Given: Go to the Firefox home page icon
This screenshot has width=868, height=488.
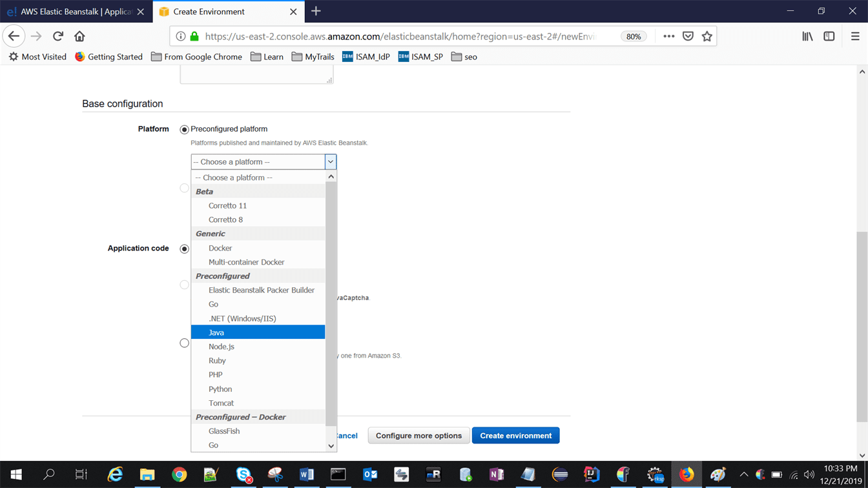Looking at the screenshot, I should click(79, 36).
